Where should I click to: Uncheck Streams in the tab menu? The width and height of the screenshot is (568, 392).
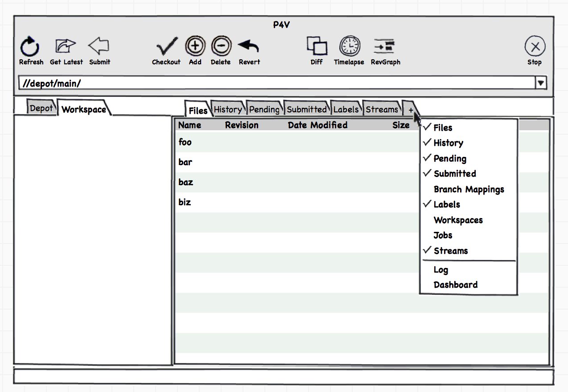[450, 251]
